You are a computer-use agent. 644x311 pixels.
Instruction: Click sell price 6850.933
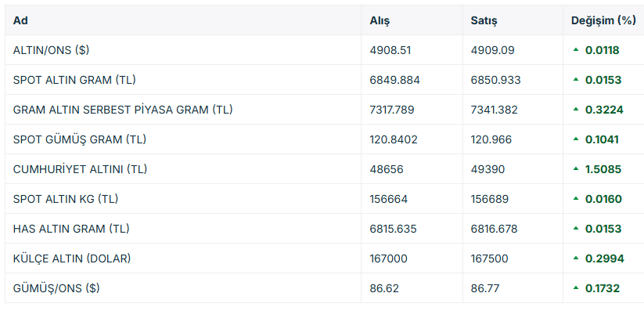tap(496, 80)
